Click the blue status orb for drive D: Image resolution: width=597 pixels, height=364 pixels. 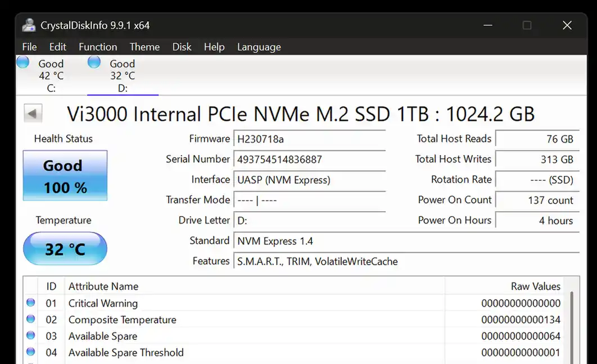(x=94, y=62)
